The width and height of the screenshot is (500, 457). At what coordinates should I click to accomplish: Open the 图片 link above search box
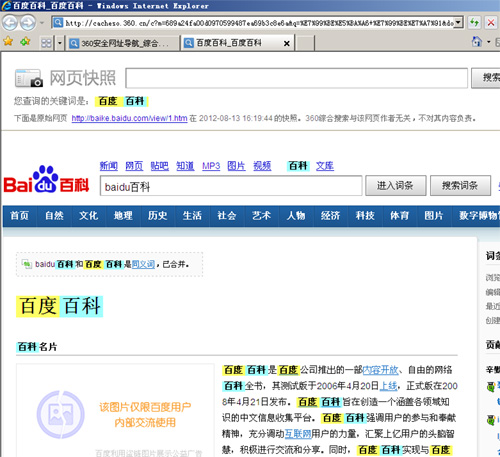(236, 166)
